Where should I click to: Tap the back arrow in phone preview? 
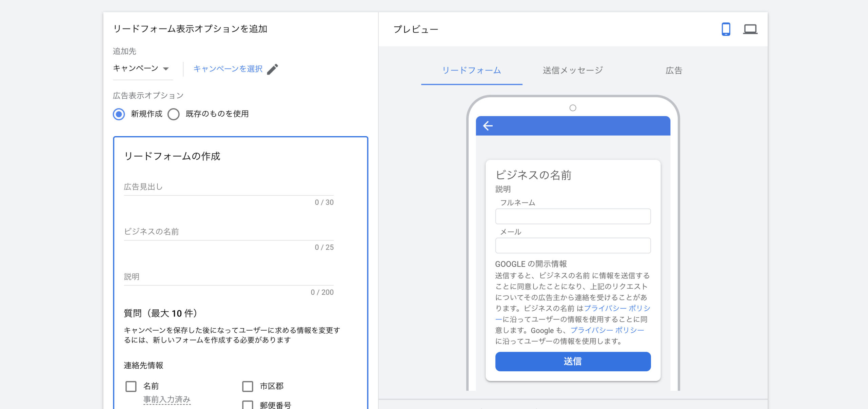(488, 126)
